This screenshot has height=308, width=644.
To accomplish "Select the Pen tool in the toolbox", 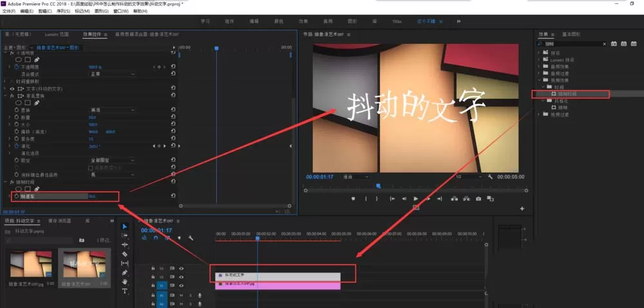I will click(125, 273).
